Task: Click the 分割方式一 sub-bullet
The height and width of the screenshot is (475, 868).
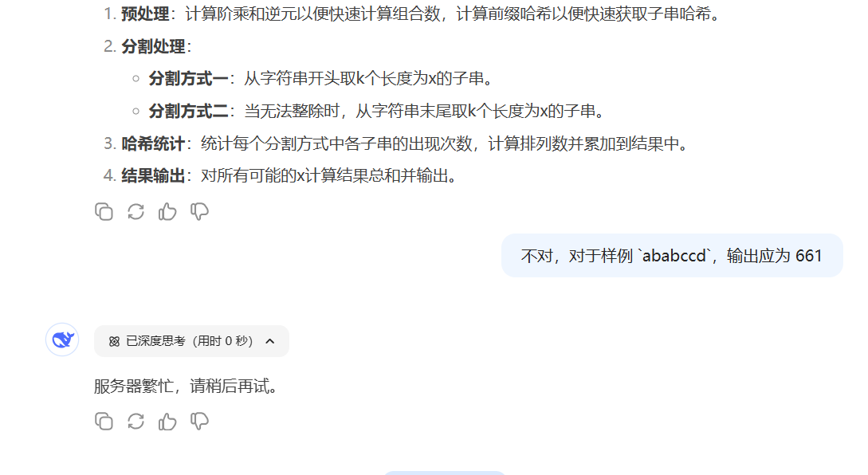Action: click(188, 79)
